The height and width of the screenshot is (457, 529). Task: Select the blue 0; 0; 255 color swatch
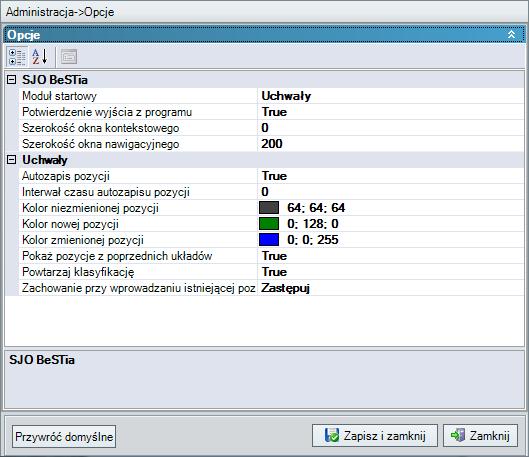(x=269, y=239)
